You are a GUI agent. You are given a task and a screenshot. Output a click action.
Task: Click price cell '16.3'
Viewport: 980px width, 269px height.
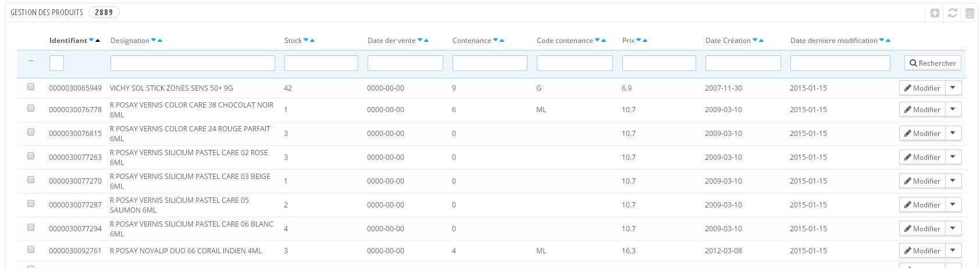[629, 250]
